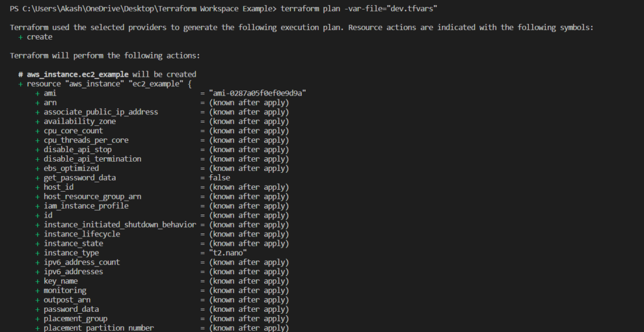Click the "+ create" symbol legend line
644x332 pixels.
point(36,37)
